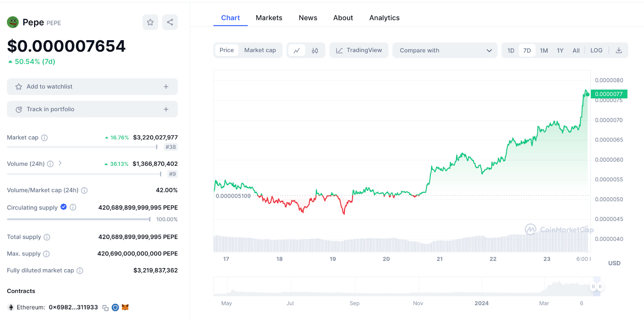Click Track in portfolio button
644x321 pixels.
coord(92,109)
